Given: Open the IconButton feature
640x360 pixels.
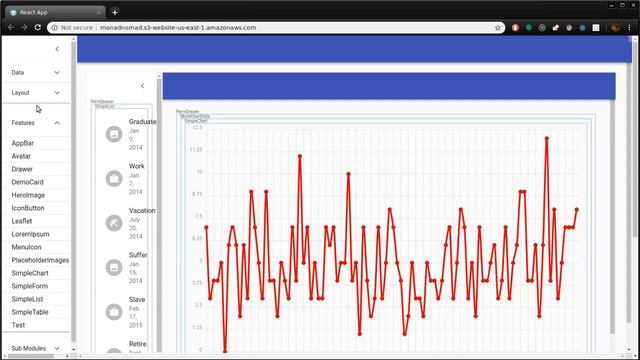Looking at the screenshot, I should [x=28, y=208].
